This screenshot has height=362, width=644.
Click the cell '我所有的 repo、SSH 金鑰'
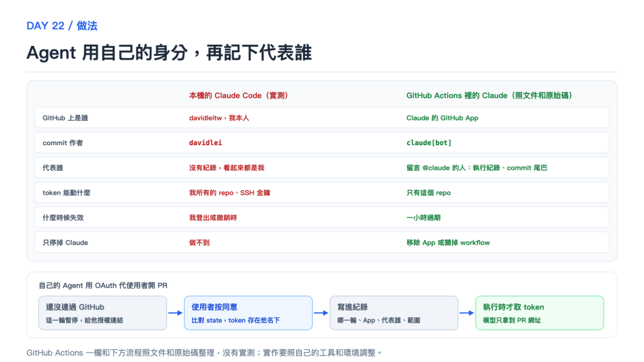(x=230, y=193)
